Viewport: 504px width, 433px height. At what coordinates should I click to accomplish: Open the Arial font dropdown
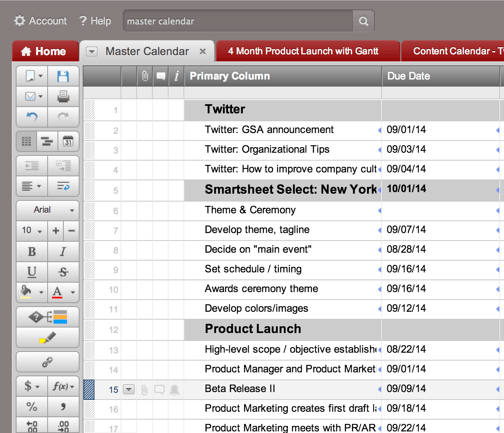click(48, 210)
